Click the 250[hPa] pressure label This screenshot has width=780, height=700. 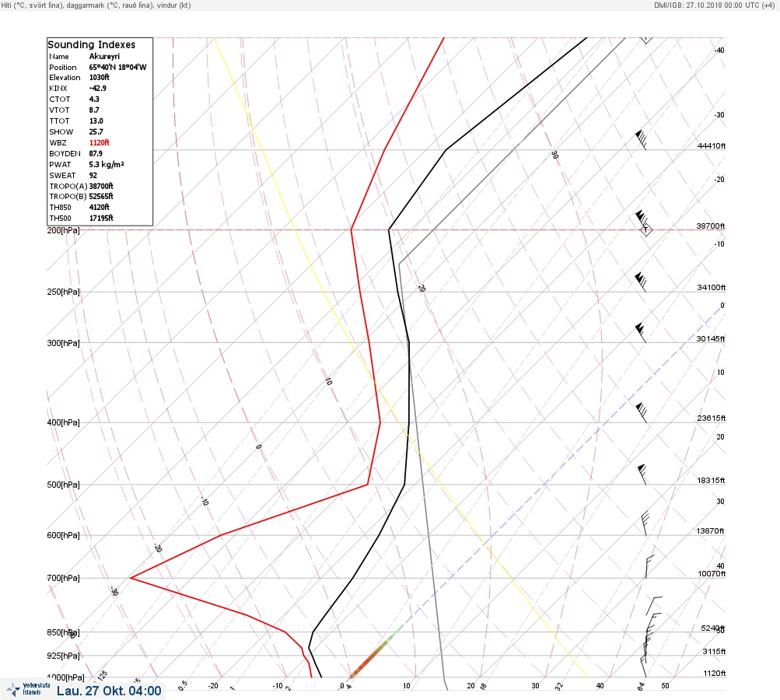pyautogui.click(x=63, y=292)
